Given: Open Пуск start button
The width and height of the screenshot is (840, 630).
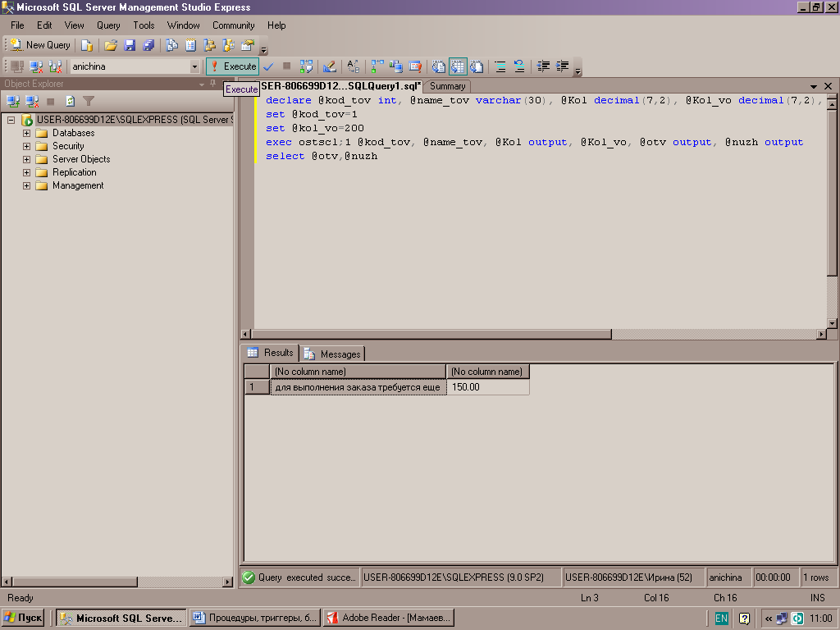Looking at the screenshot, I should 23,618.
